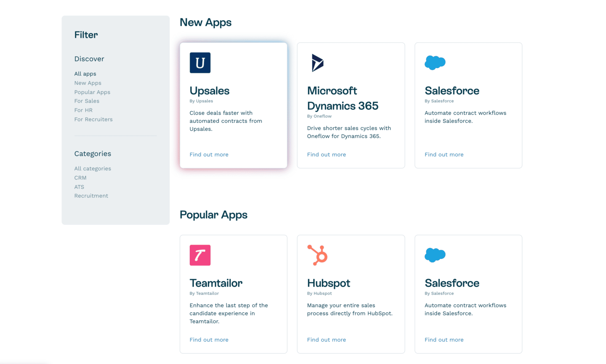606x364 pixels.
Task: Click 'Manage your entire sales process' description
Action: tap(350, 309)
